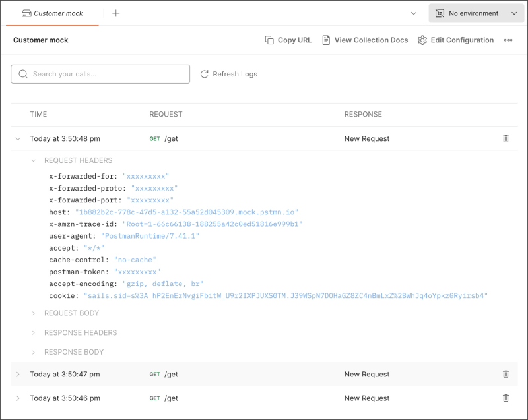Click the Copy URL icon
The height and width of the screenshot is (420, 528).
(x=269, y=40)
